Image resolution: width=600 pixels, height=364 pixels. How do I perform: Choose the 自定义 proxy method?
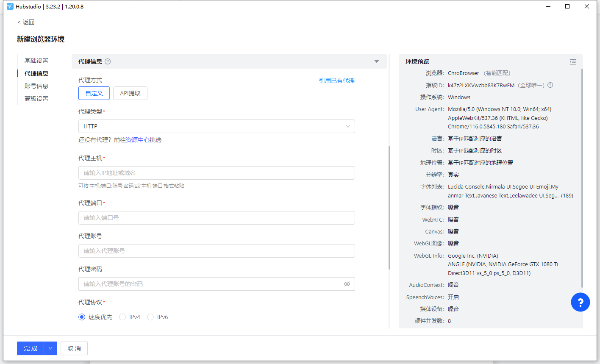click(94, 93)
